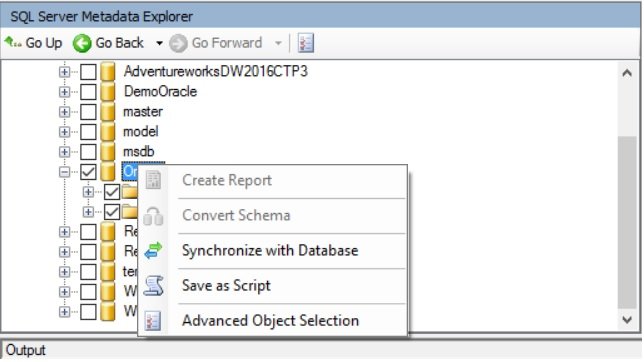Choose Convert Schema from context menu
The height and width of the screenshot is (362, 644).
[273, 216]
